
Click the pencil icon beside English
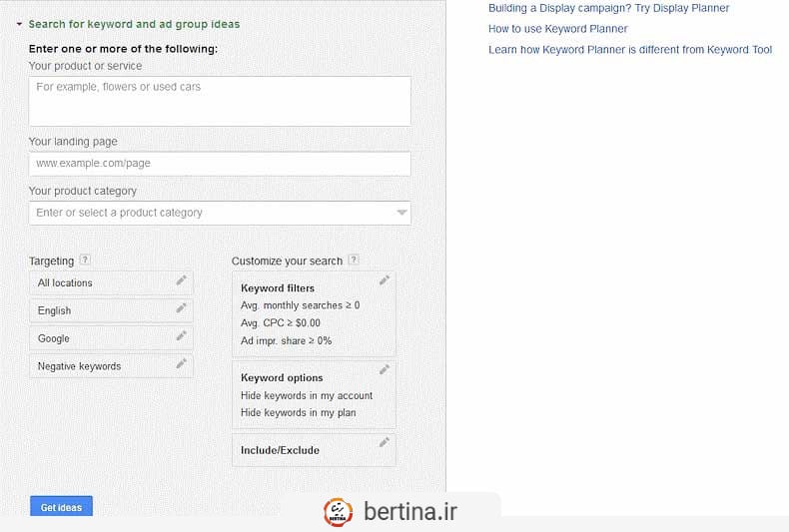[x=181, y=309]
